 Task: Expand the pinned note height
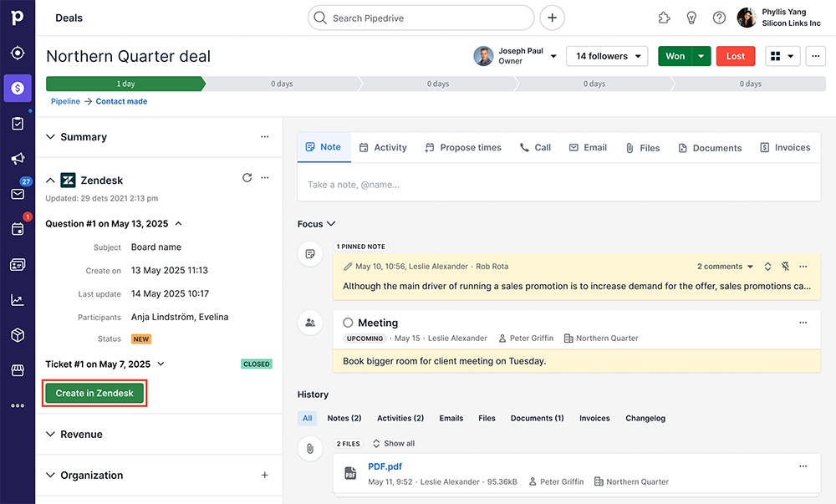point(767,267)
